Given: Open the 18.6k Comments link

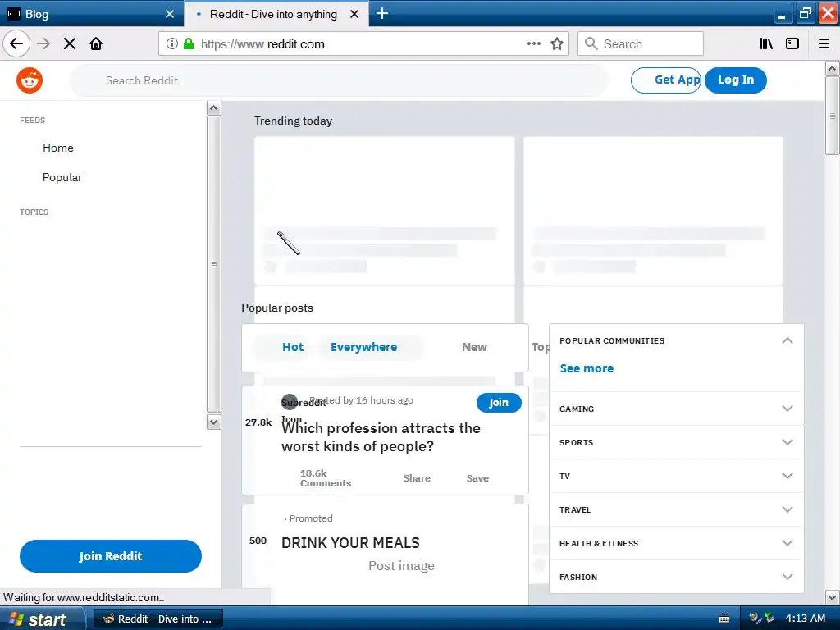Looking at the screenshot, I should pos(325,478).
